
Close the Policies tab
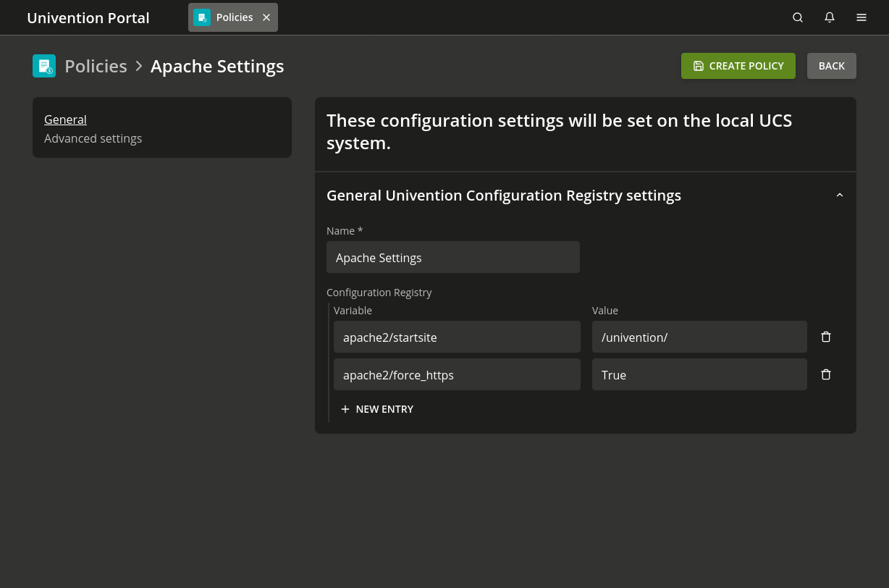266,17
